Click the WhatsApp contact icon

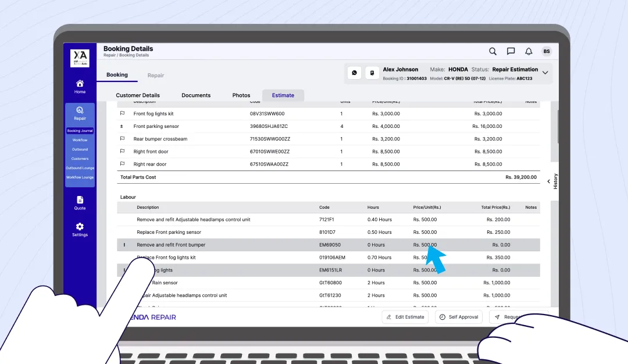pyautogui.click(x=355, y=73)
